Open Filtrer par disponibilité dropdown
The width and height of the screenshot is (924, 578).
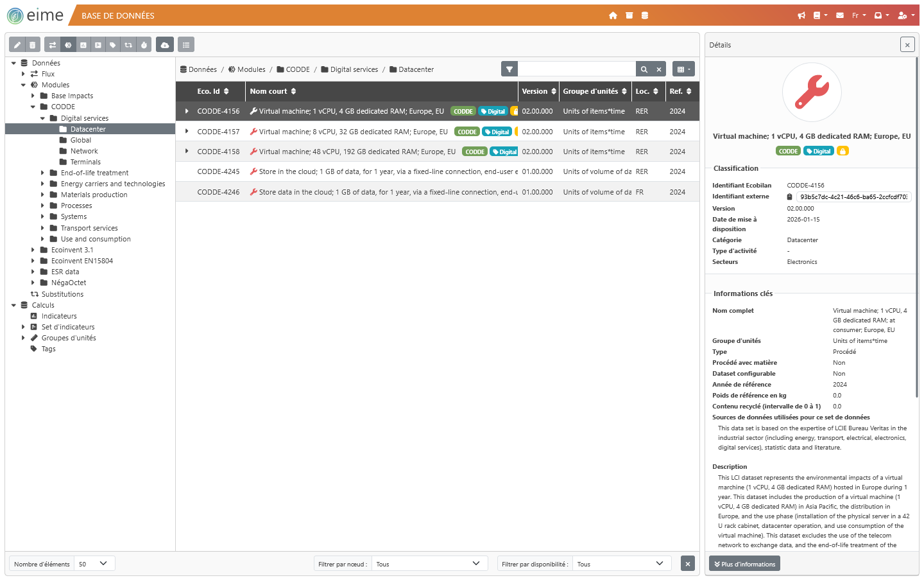622,564
